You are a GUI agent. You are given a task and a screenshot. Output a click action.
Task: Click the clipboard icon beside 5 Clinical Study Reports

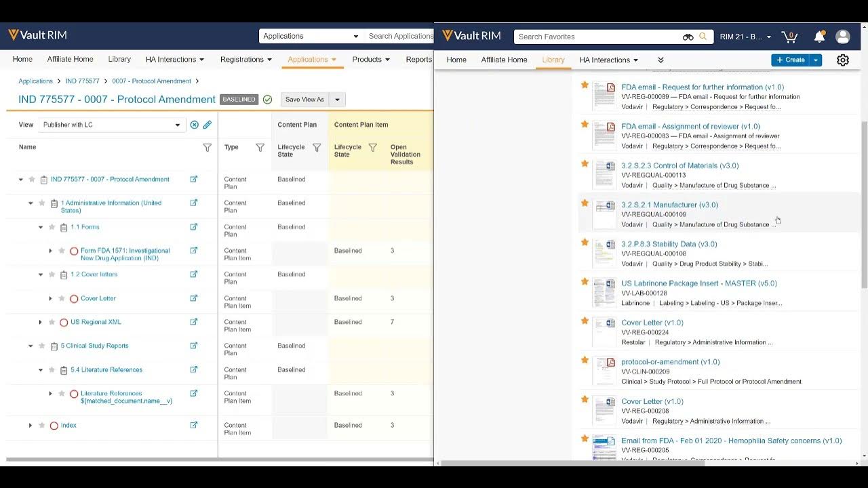54,346
